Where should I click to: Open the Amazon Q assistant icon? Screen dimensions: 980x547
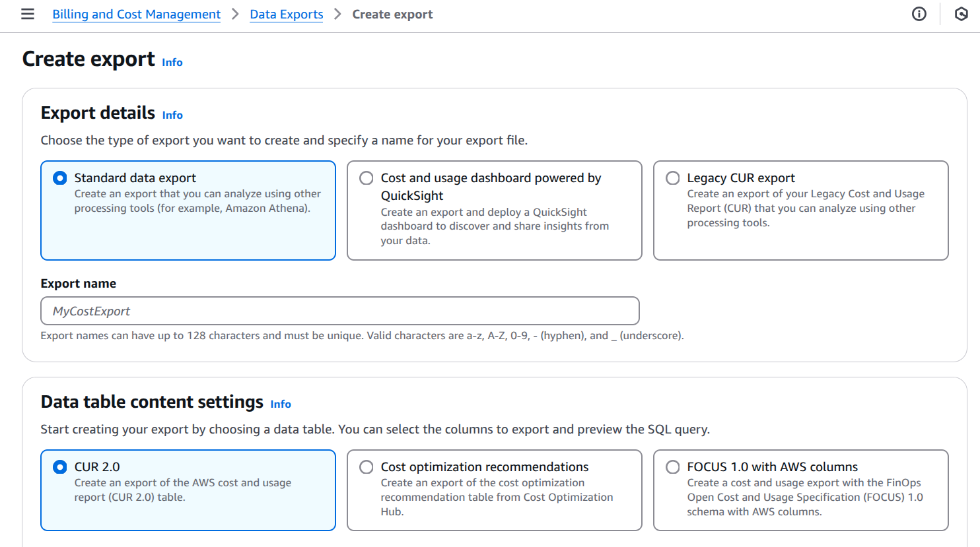961,14
